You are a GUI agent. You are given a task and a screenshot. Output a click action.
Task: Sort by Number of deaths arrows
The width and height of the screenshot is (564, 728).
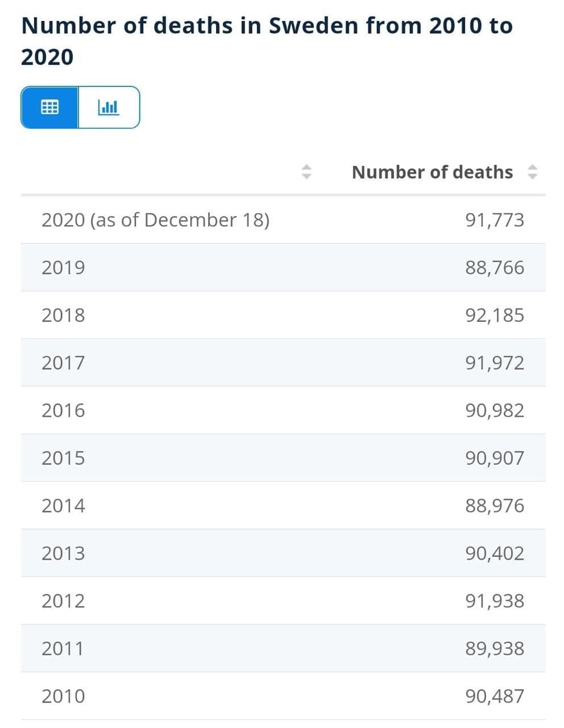click(532, 172)
